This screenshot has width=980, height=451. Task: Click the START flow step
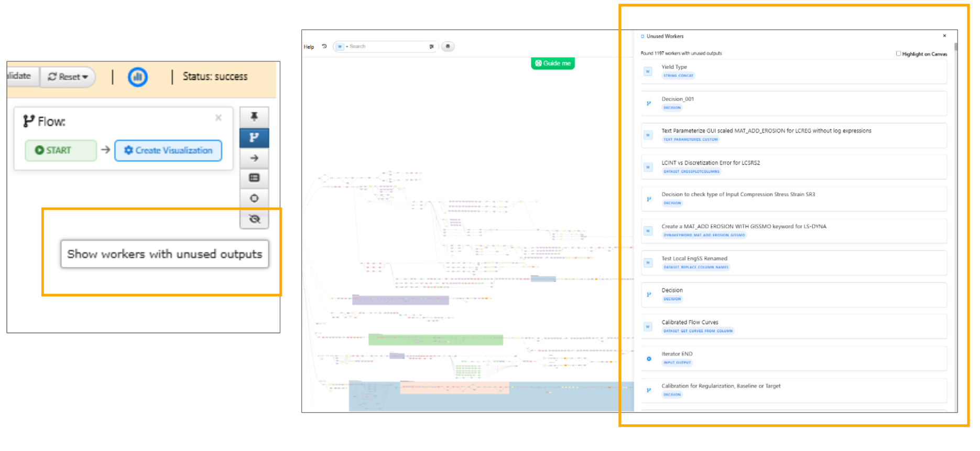point(60,151)
